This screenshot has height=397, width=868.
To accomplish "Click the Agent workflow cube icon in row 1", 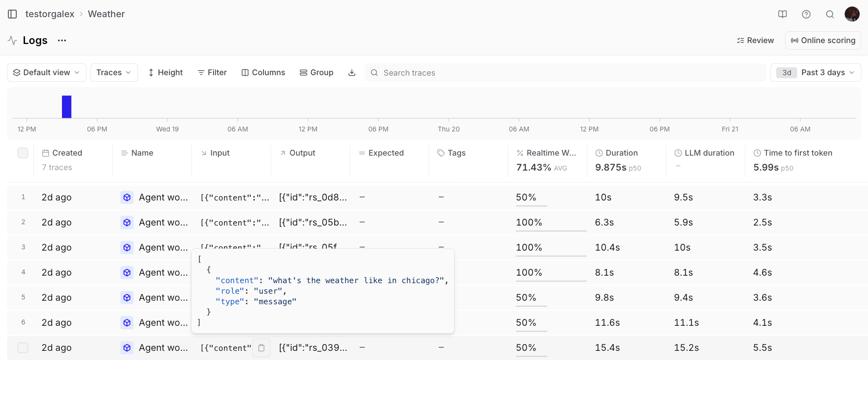I will click(x=127, y=197).
